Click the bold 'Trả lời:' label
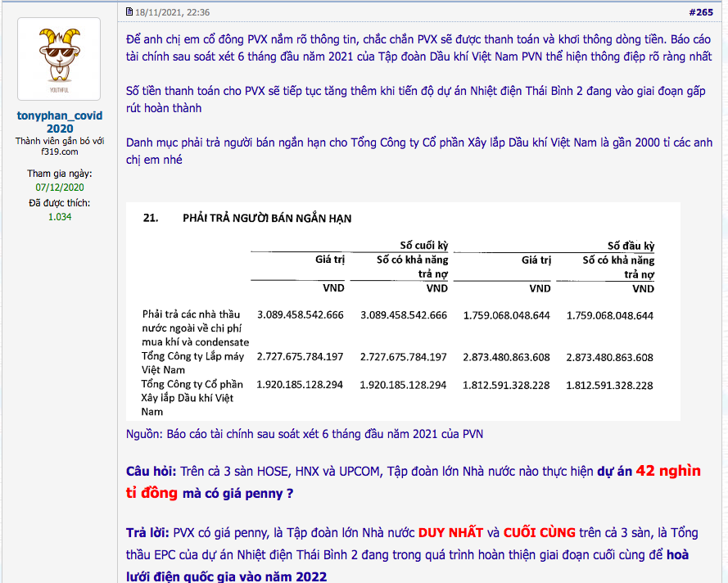The width and height of the screenshot is (728, 583). 148,532
